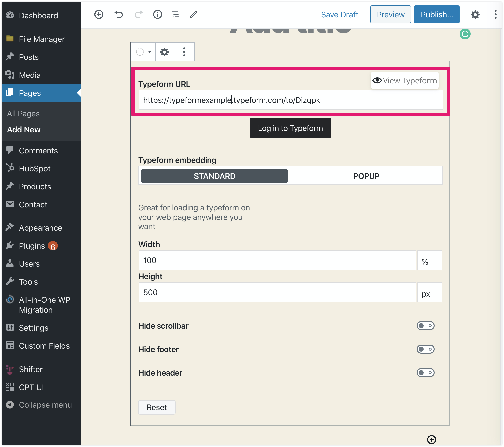Click Save Draft link

pos(339,15)
